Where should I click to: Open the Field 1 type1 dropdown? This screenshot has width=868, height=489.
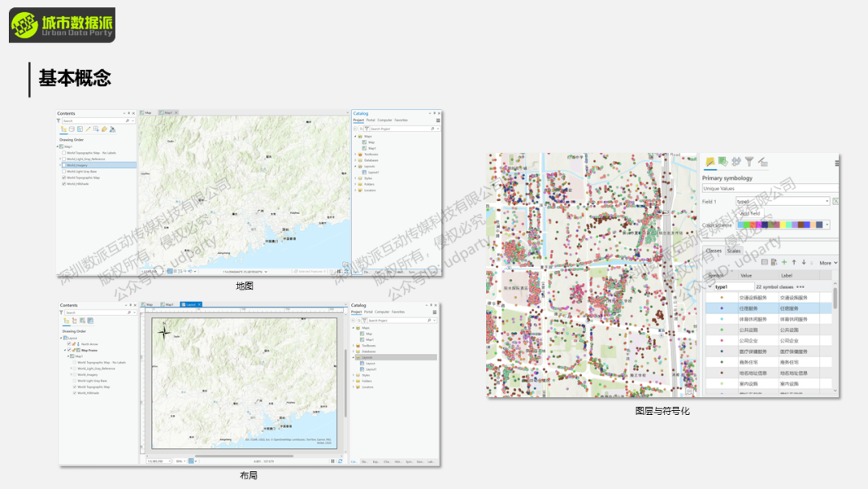point(827,201)
